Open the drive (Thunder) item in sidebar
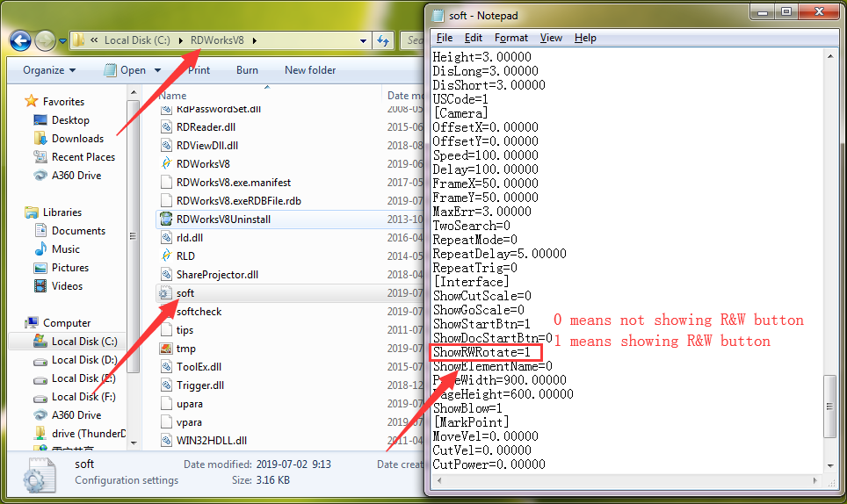Image resolution: width=847 pixels, height=504 pixels. [x=89, y=433]
